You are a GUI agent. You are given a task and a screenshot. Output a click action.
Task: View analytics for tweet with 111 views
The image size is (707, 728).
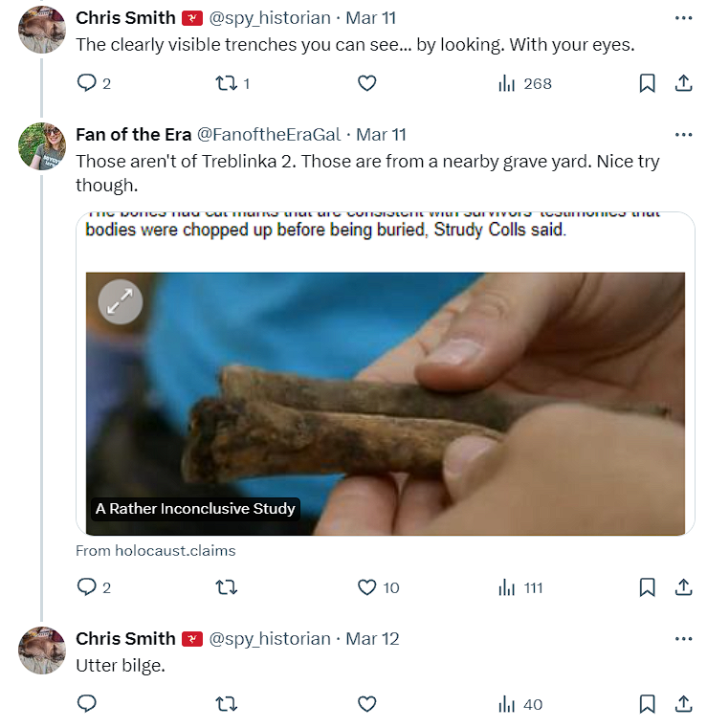520,587
